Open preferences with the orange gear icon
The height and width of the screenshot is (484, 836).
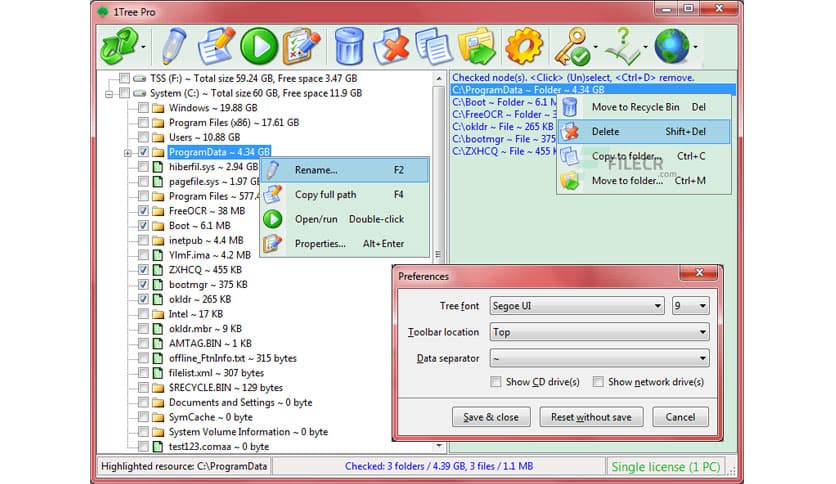524,46
